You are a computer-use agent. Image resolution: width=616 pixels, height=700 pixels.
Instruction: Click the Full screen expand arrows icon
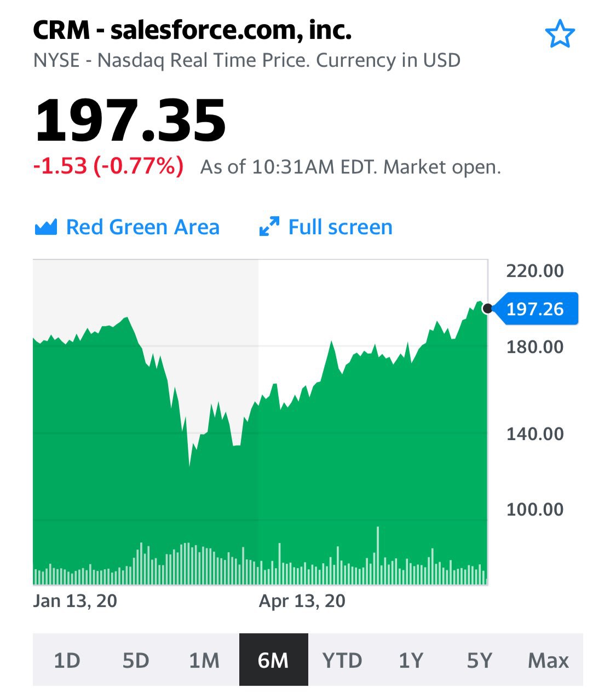(269, 227)
